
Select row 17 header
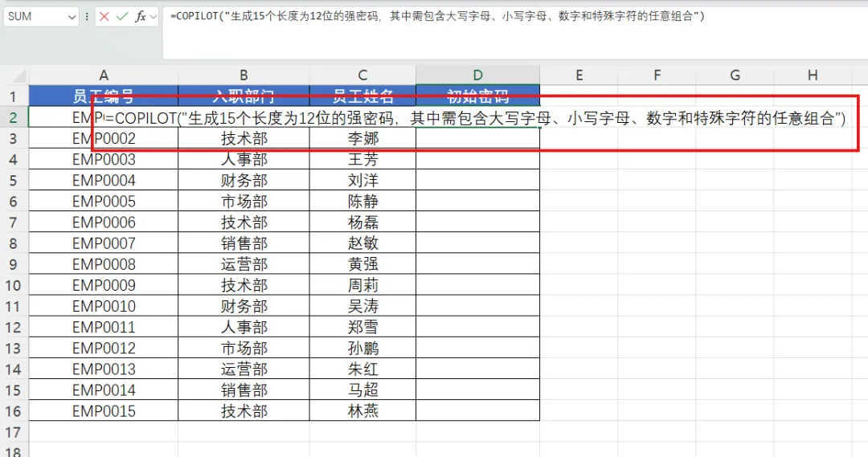point(14,432)
